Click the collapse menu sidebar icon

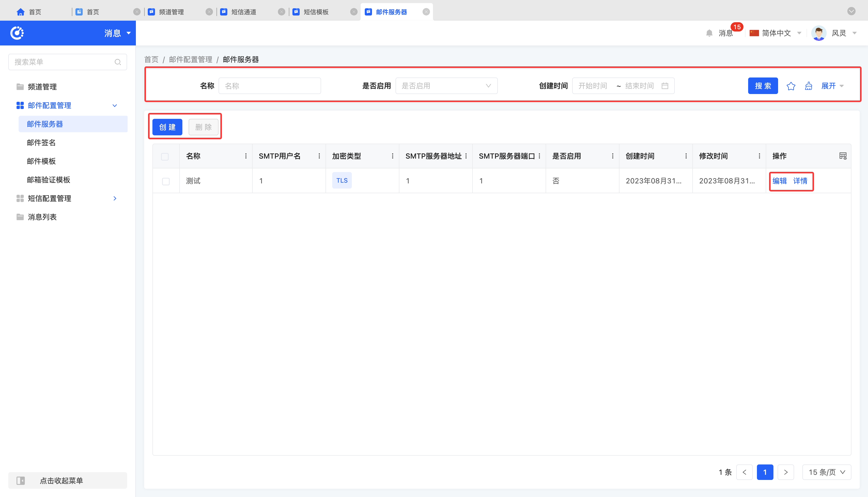tap(21, 481)
